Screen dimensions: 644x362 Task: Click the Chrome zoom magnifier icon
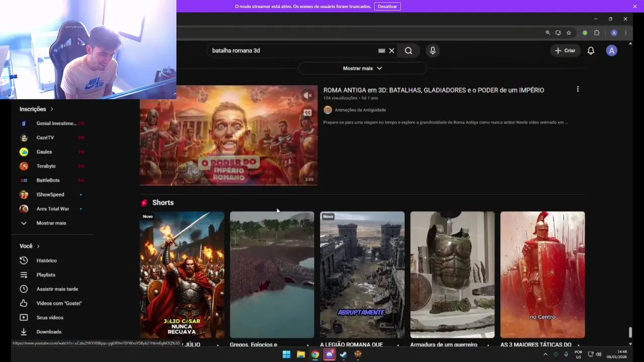point(548,33)
